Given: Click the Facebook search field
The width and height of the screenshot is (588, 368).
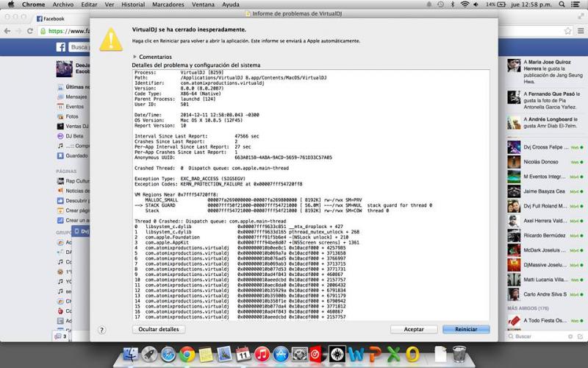Looking at the screenshot, I should 79,47.
